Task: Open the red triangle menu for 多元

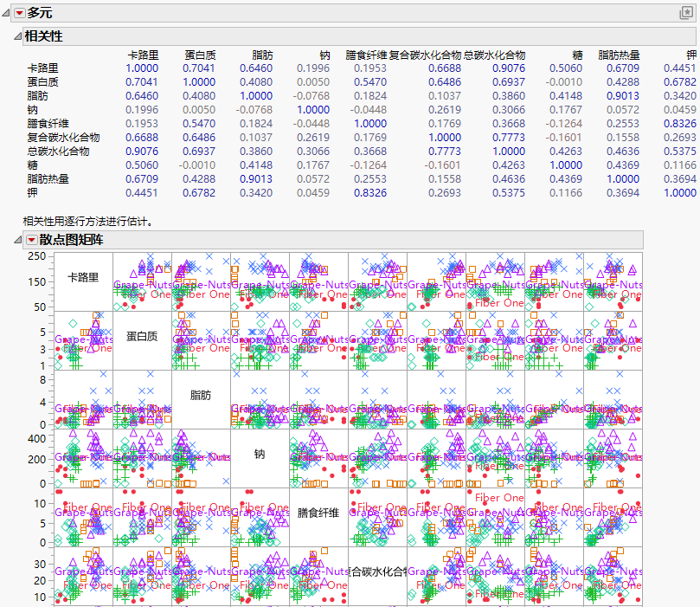Action: [19, 12]
